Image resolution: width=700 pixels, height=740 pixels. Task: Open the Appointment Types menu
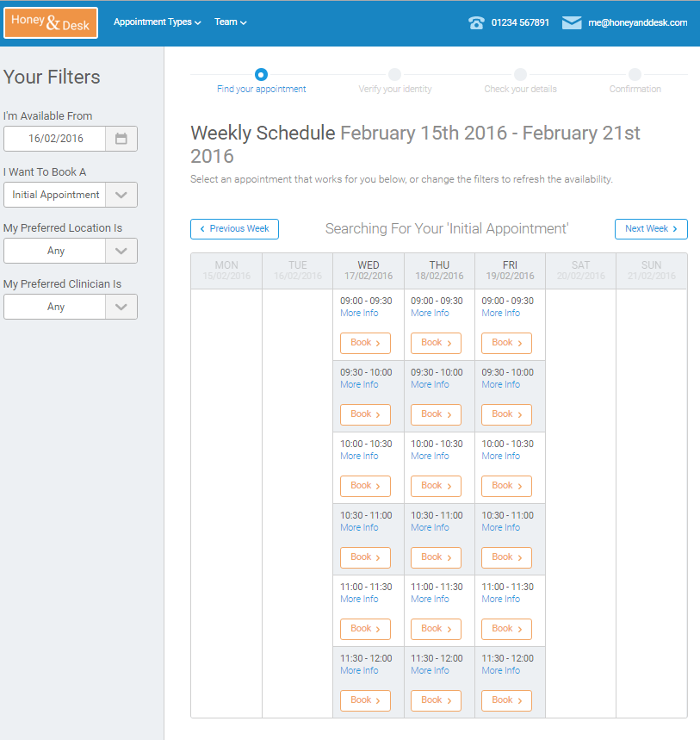(x=157, y=22)
